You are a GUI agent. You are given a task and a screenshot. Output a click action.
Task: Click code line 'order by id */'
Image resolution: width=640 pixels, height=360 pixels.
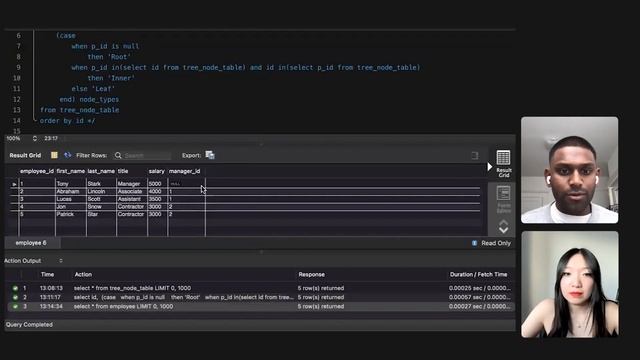[x=67, y=120]
